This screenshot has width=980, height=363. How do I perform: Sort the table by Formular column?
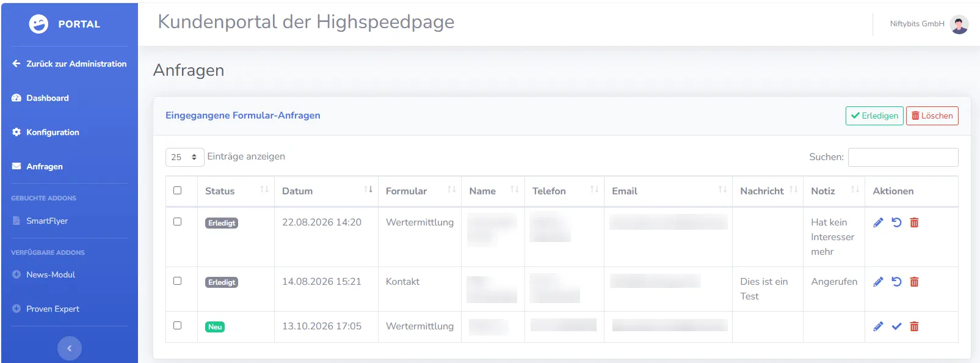coord(419,191)
